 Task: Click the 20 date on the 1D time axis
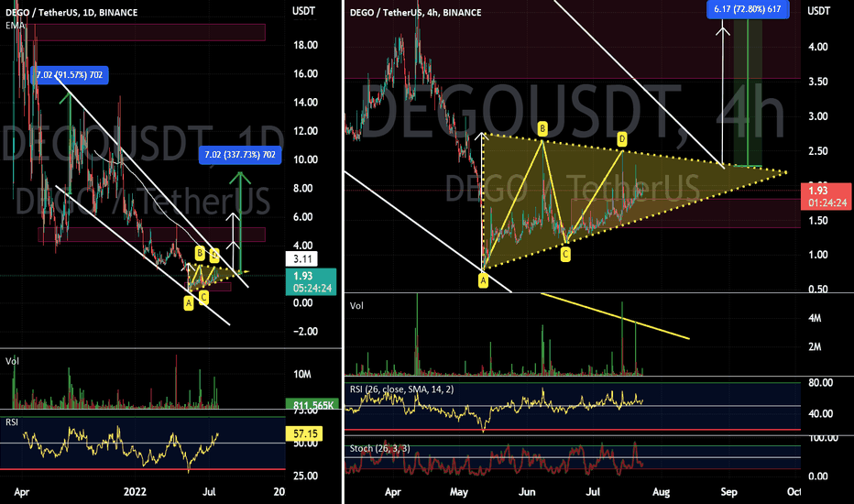click(279, 491)
